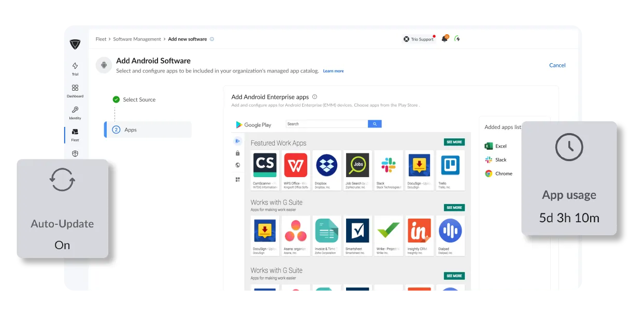Select the globe web apps icon

[x=238, y=165]
